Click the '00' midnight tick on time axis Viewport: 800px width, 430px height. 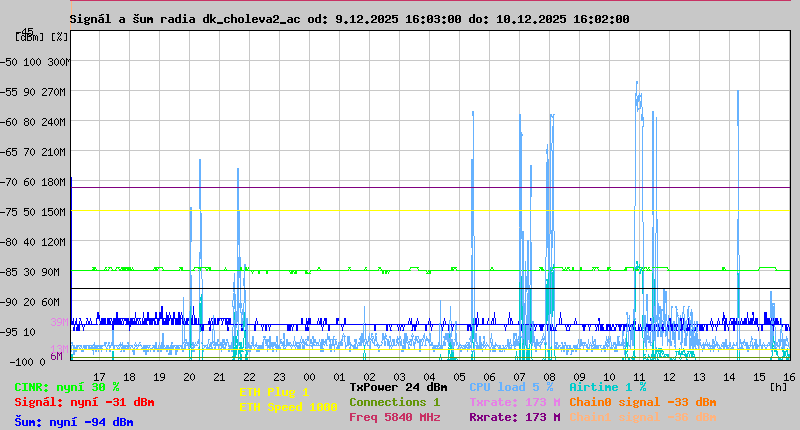pos(309,377)
